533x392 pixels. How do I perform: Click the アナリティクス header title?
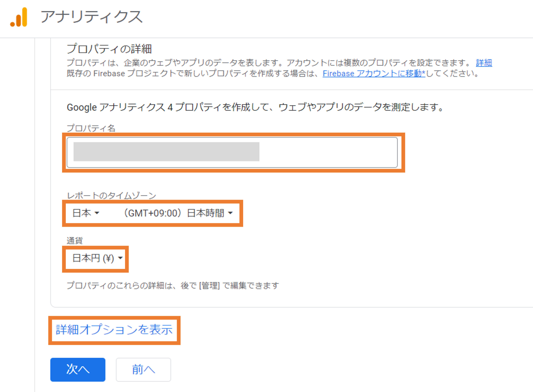tap(91, 17)
